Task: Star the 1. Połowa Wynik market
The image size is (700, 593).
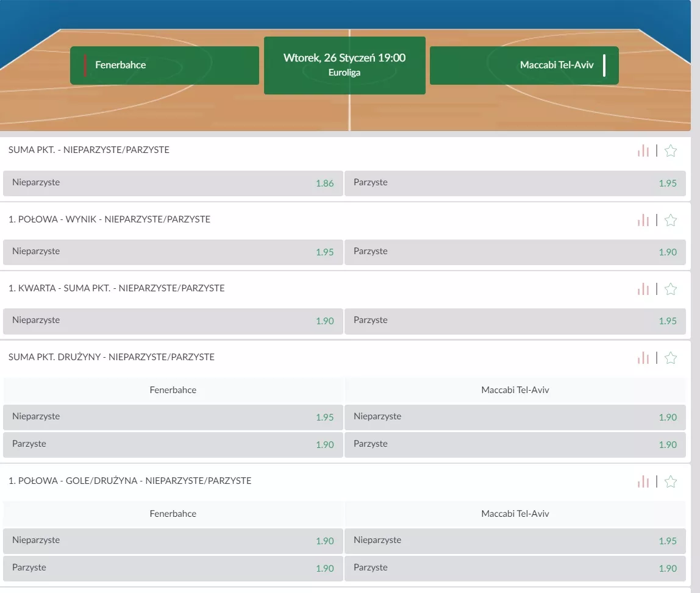Action: click(x=671, y=220)
